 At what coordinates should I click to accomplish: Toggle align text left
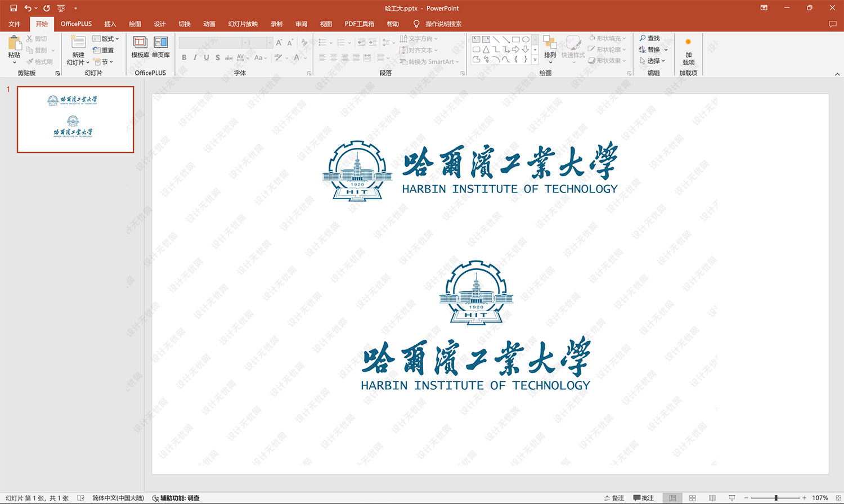click(x=322, y=57)
